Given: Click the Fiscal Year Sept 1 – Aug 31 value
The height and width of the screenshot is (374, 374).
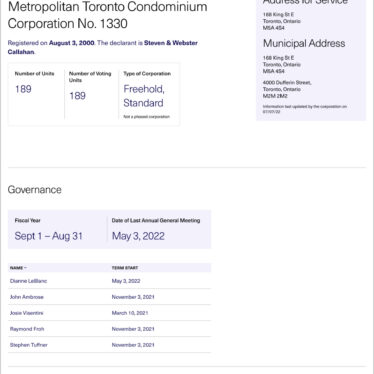Looking at the screenshot, I should pos(49,236).
